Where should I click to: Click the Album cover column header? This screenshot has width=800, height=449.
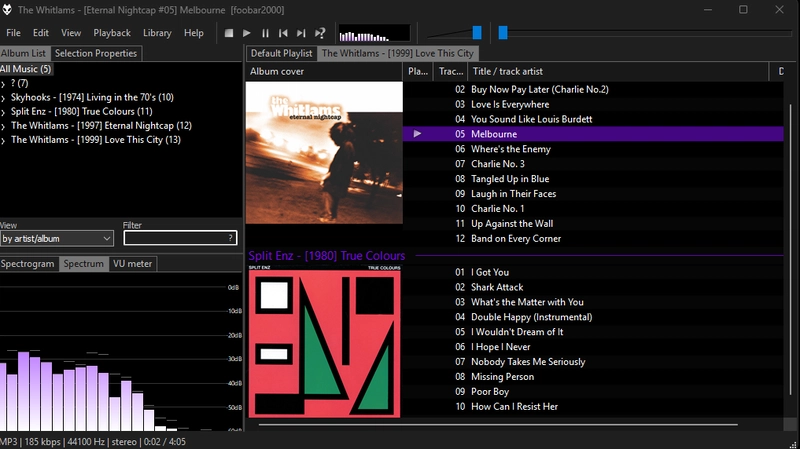324,71
